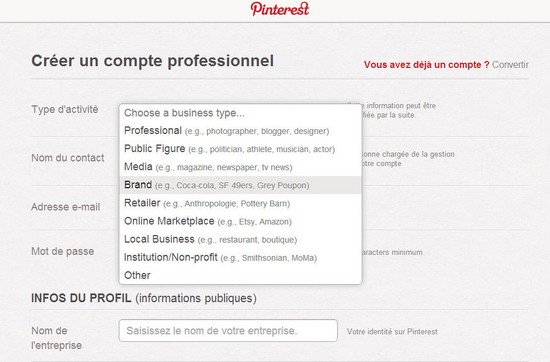Click 'Choose a business type...' placeholder option
Viewport: 550px width, 362px height.
click(240, 113)
